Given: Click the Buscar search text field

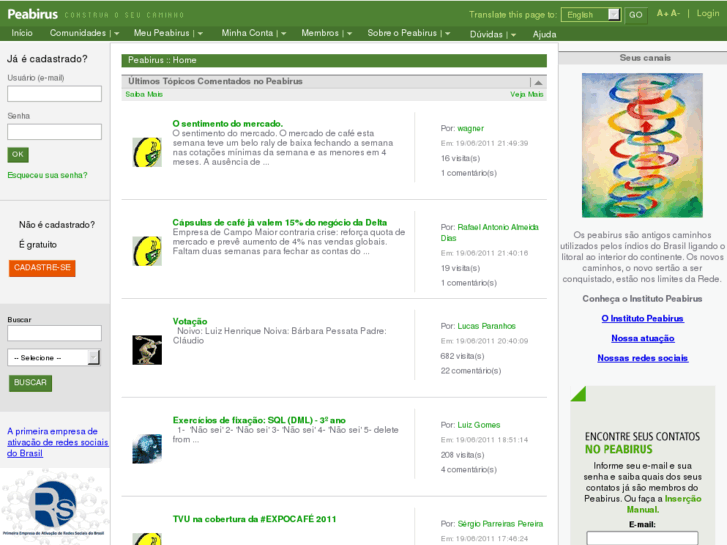Looking at the screenshot, I should [54, 333].
